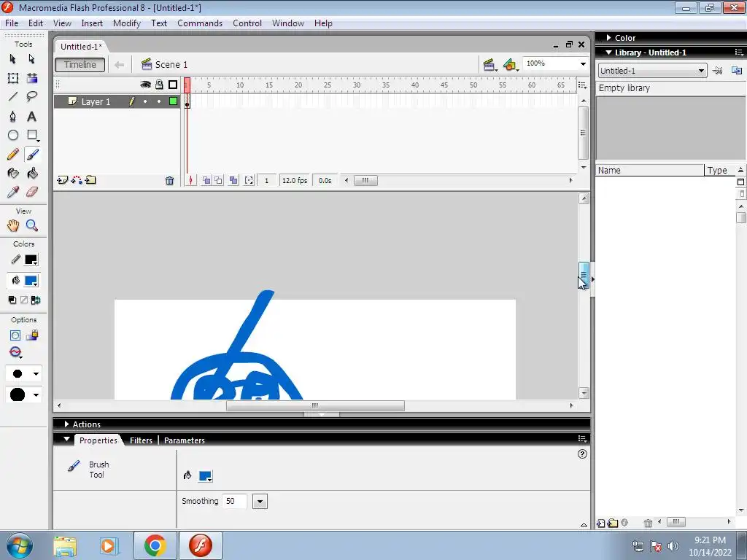The image size is (747, 560).
Task: Click the Timeline button
Action: [80, 65]
